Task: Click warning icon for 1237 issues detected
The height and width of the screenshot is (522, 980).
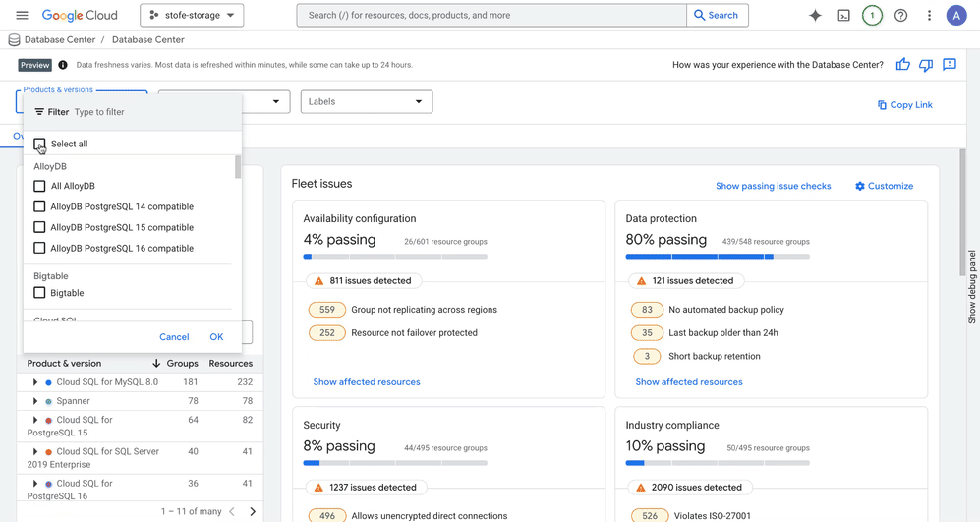Action: click(318, 487)
